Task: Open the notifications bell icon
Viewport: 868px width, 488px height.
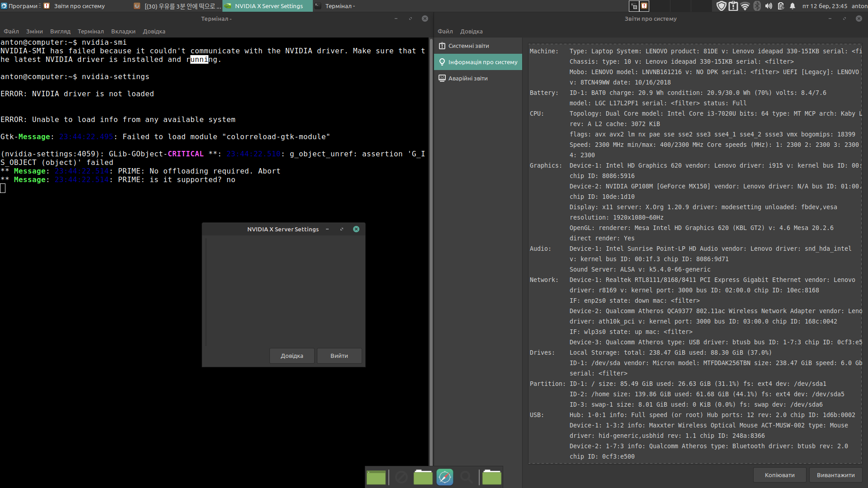Action: pyautogui.click(x=793, y=6)
